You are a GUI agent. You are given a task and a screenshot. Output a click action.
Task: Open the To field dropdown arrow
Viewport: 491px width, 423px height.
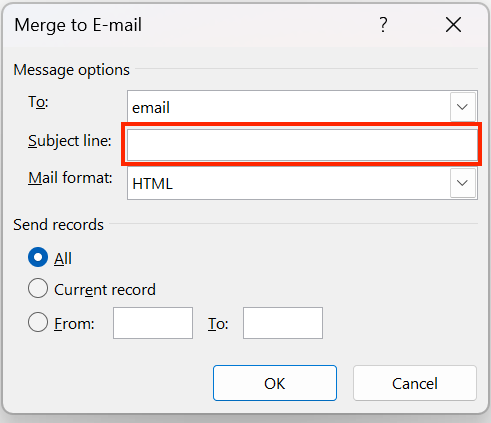point(463,107)
